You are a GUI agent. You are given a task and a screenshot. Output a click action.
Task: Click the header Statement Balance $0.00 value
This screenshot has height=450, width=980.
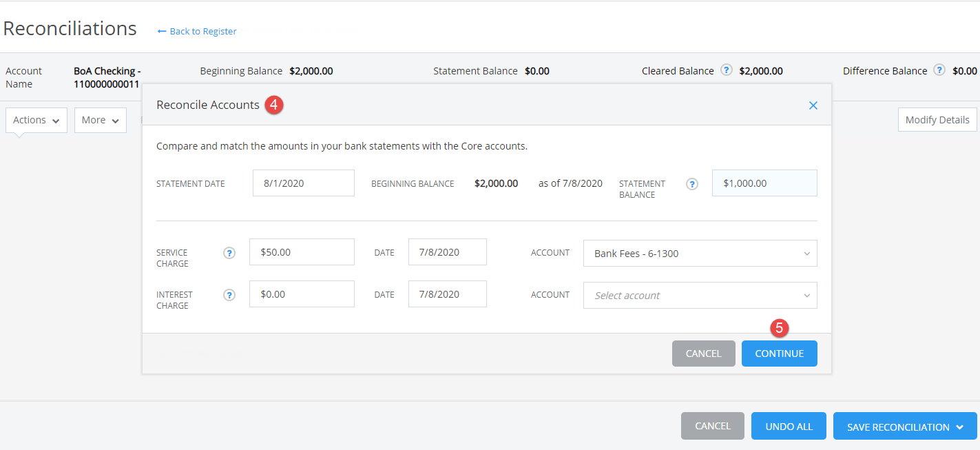537,71
